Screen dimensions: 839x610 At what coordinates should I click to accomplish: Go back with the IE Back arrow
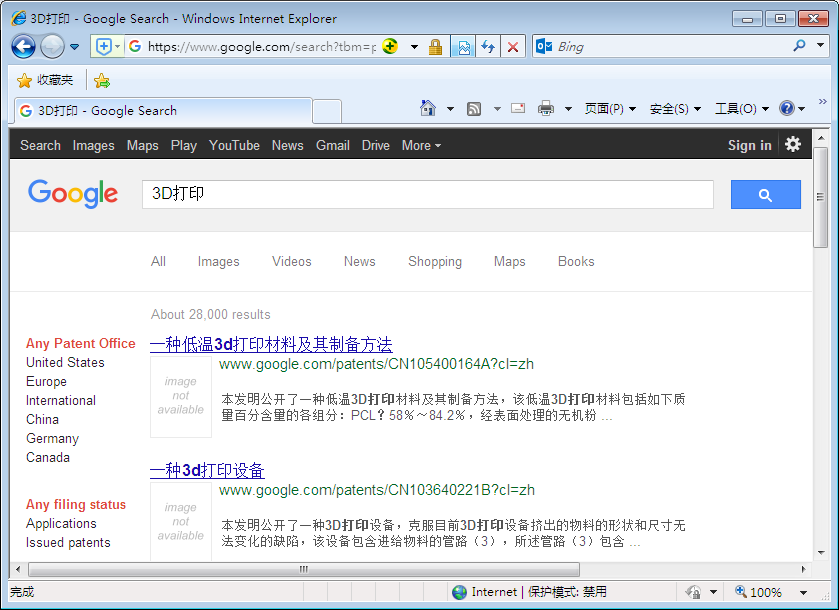(24, 47)
